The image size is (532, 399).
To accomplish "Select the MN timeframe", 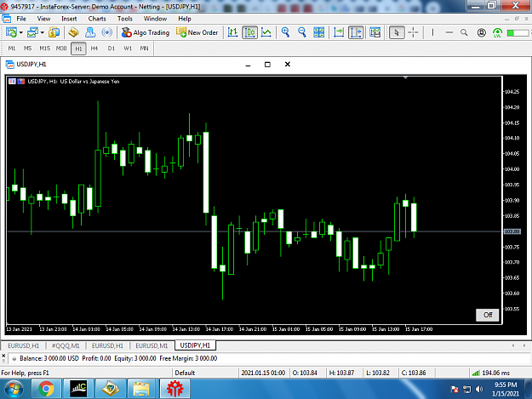I will 144,48.
